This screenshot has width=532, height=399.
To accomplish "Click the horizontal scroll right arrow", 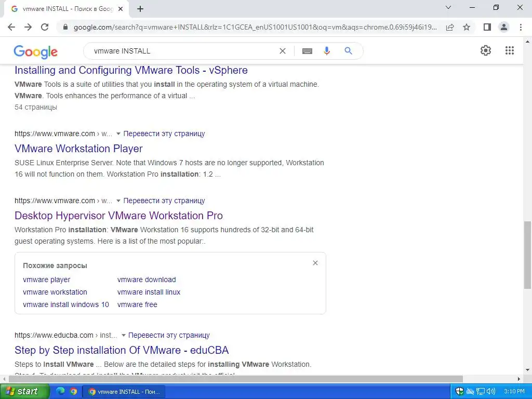I will (519, 379).
